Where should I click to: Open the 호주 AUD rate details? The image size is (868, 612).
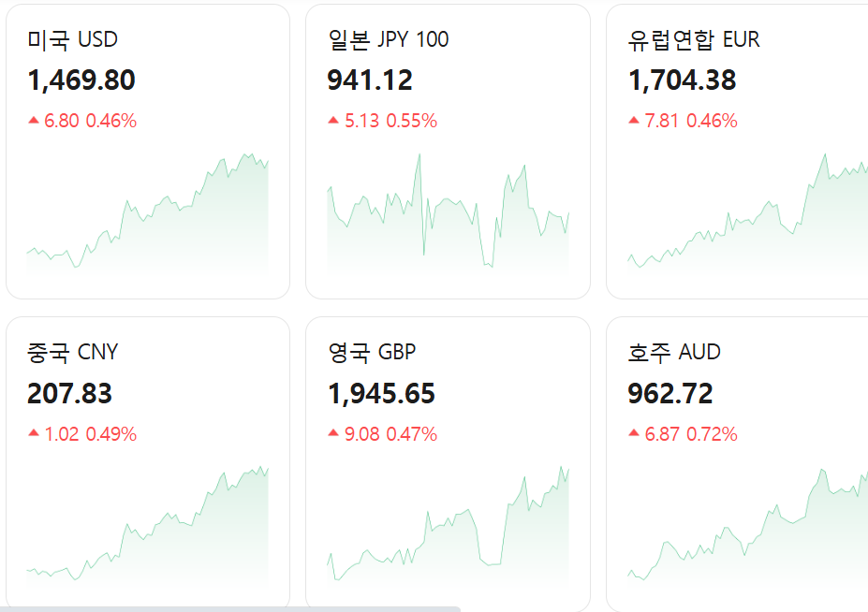point(675,352)
